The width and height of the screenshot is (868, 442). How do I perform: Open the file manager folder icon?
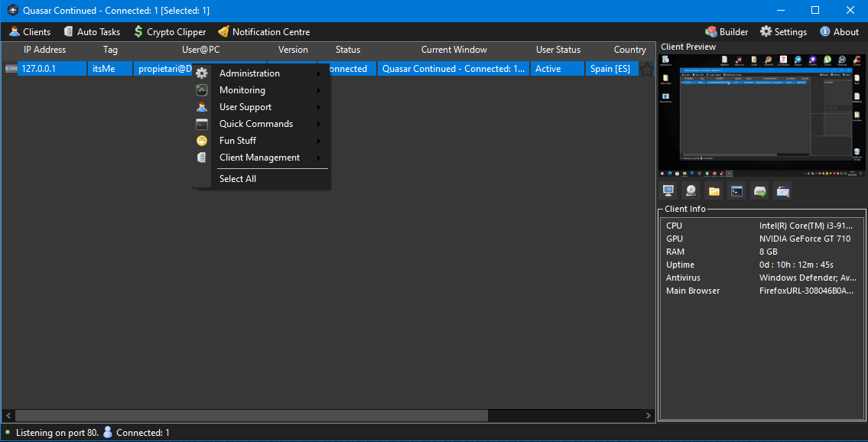[x=714, y=191]
